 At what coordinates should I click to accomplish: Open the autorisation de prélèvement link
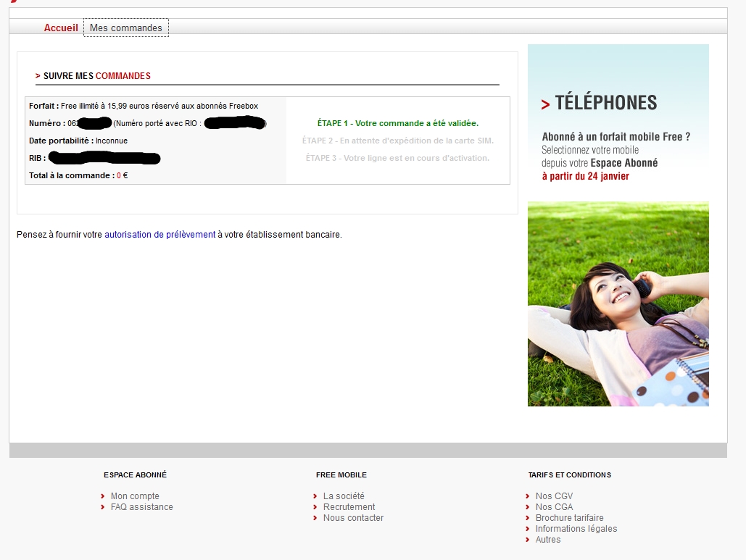coord(159,235)
